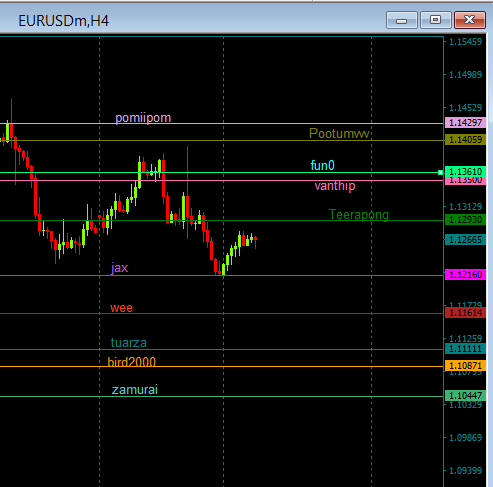Image resolution: width=493 pixels, height=487 pixels.
Task: Click the 1.14297 price tag
Action: point(465,123)
